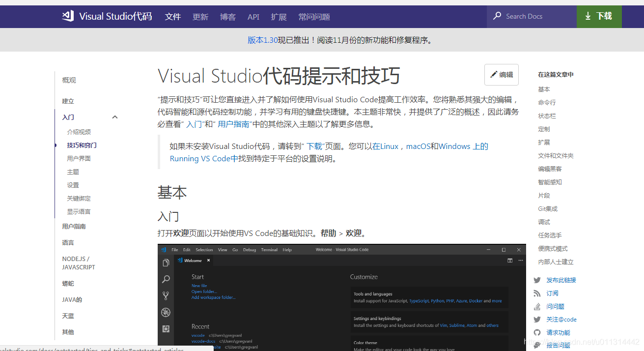
Task: Open the 更新 navigation item
Action: click(200, 17)
